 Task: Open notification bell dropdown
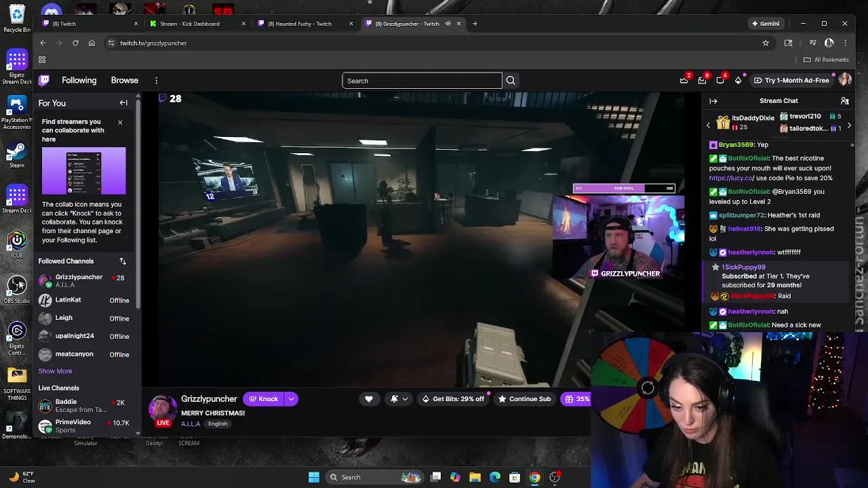[x=399, y=399]
